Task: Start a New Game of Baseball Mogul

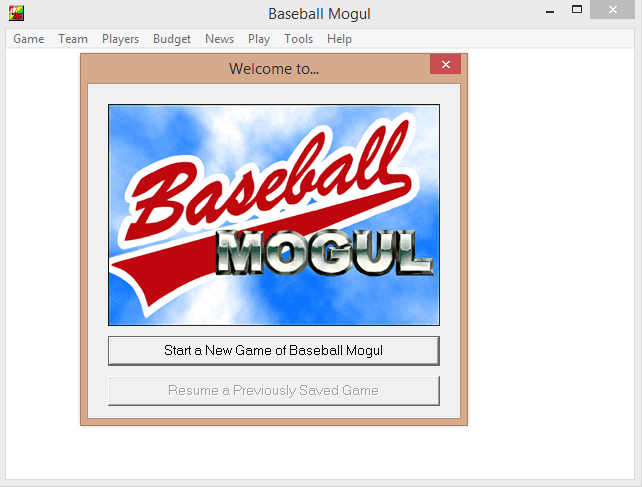Action: click(274, 351)
